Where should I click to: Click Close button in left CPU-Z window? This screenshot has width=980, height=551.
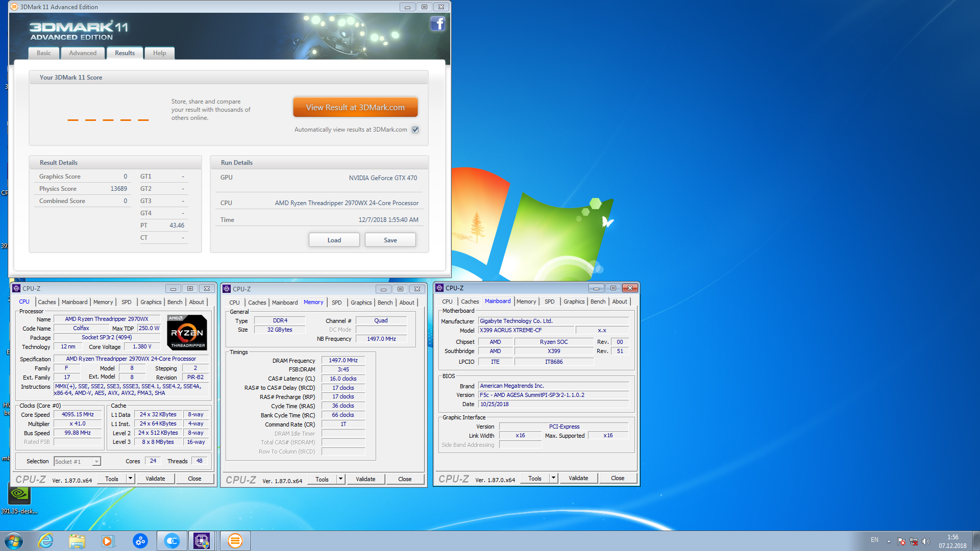click(x=194, y=479)
